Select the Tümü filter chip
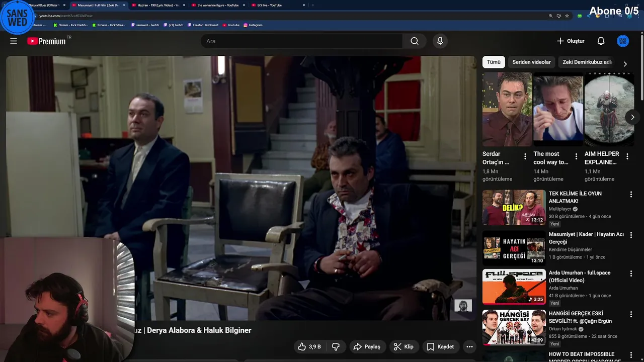The image size is (644, 362). tap(494, 62)
